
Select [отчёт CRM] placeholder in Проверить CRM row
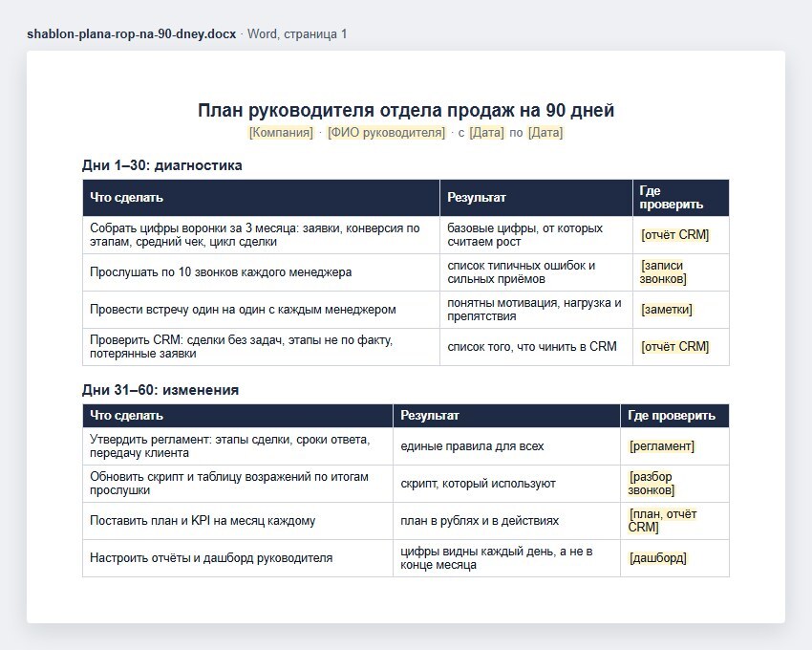(674, 347)
